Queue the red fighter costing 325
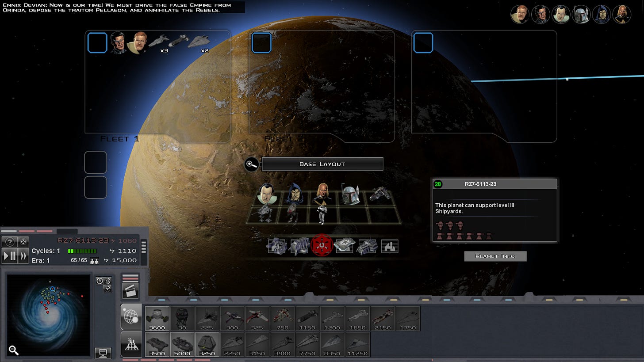Viewport: 644px width, 362px height. [257, 319]
